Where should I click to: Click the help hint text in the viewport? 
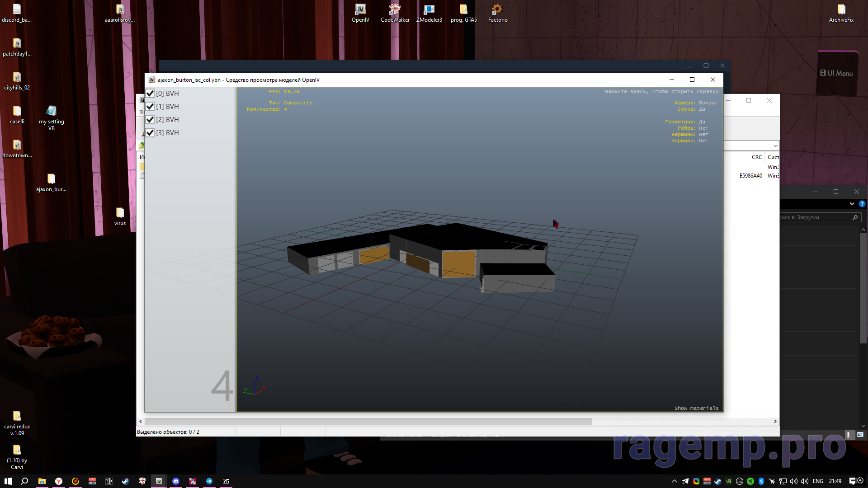click(x=661, y=92)
